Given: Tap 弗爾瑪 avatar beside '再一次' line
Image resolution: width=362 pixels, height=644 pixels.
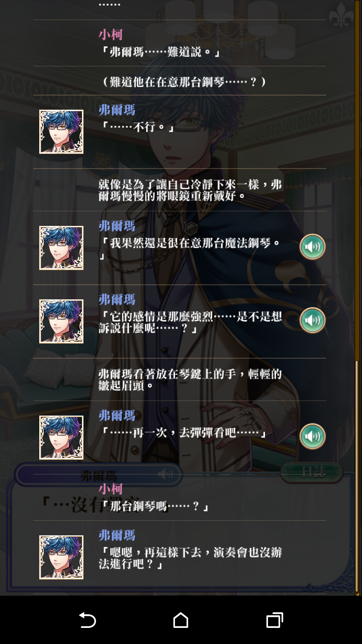Looking at the screenshot, I should click(x=61, y=438).
